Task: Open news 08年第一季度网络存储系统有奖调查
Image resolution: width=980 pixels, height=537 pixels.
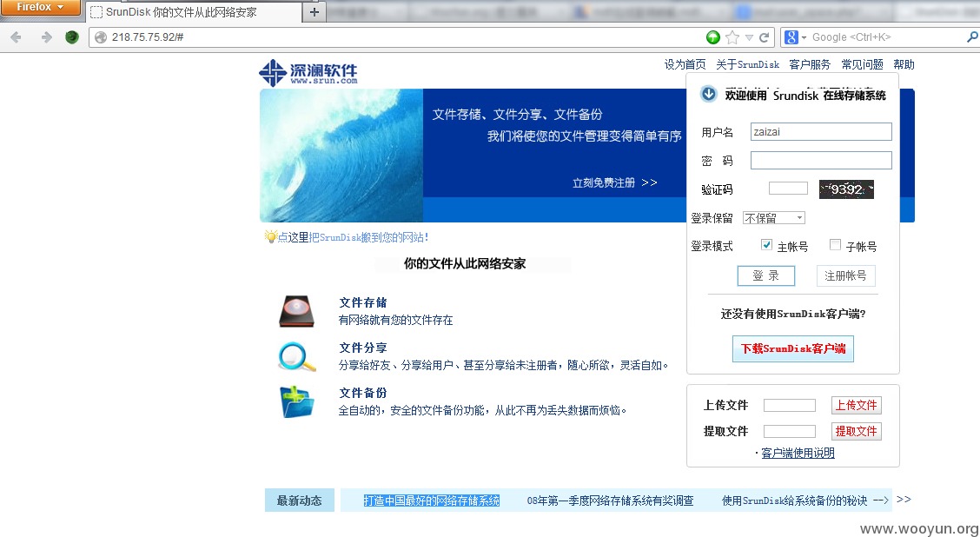Action: coord(610,501)
